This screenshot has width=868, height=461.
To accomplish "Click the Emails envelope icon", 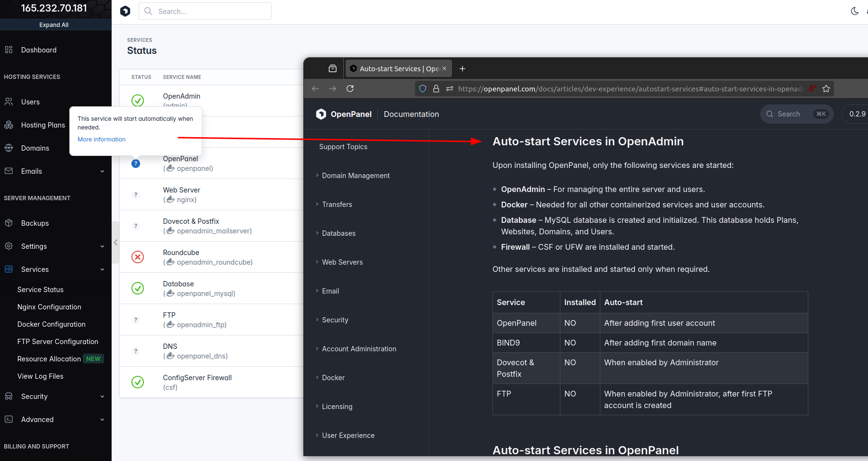I will point(9,171).
